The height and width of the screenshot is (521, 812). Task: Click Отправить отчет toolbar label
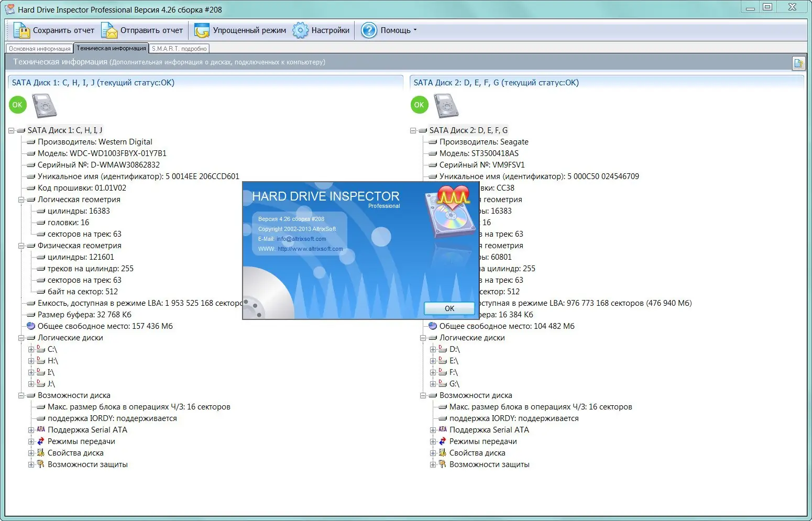[x=151, y=30]
